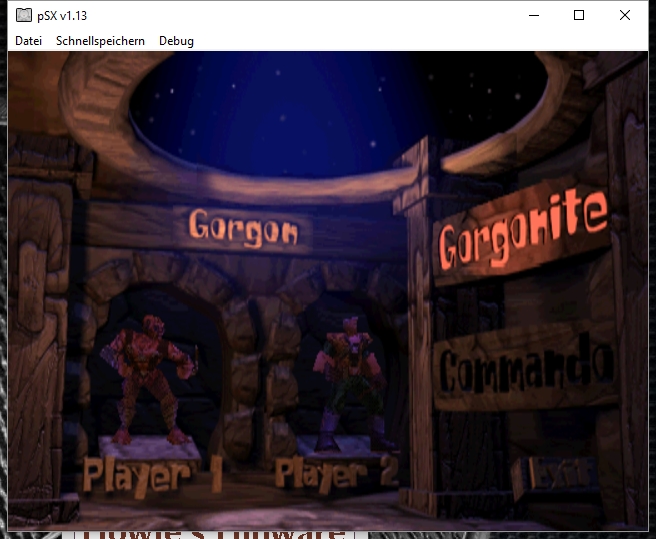Click the Gorgon sign above the arches
This screenshot has width=656, height=539.
click(x=243, y=228)
